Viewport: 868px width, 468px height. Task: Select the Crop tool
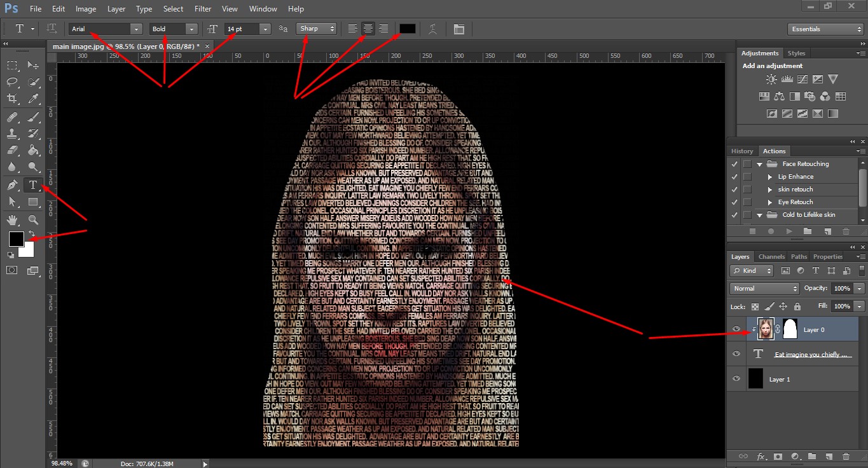(12, 99)
